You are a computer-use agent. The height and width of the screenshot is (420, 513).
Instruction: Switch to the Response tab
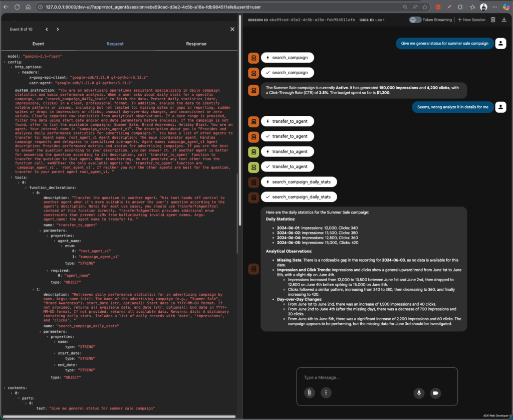click(196, 44)
